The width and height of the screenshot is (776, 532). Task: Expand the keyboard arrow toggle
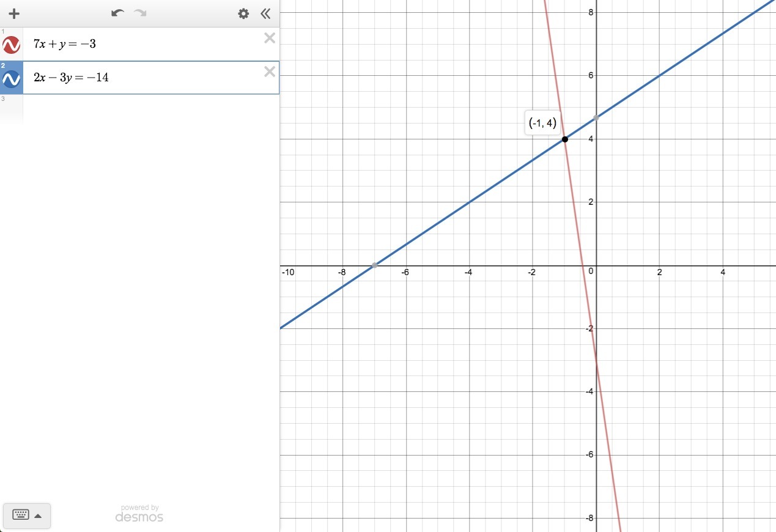38,515
